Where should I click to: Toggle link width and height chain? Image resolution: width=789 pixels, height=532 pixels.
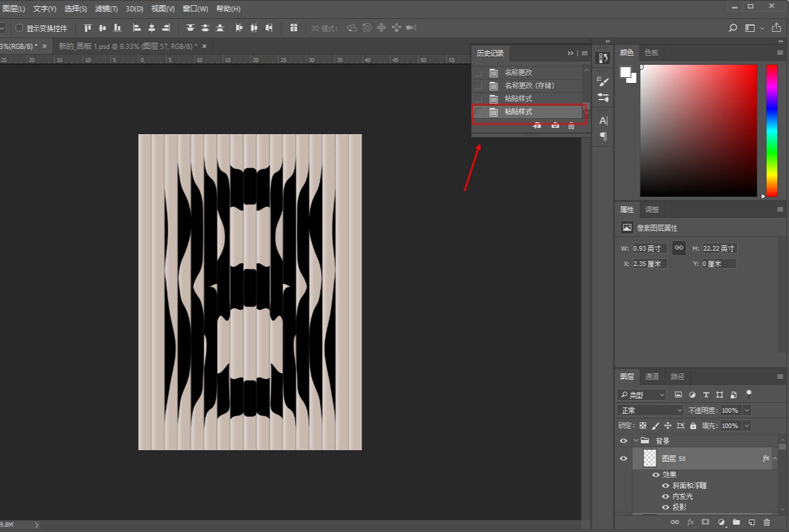click(679, 248)
